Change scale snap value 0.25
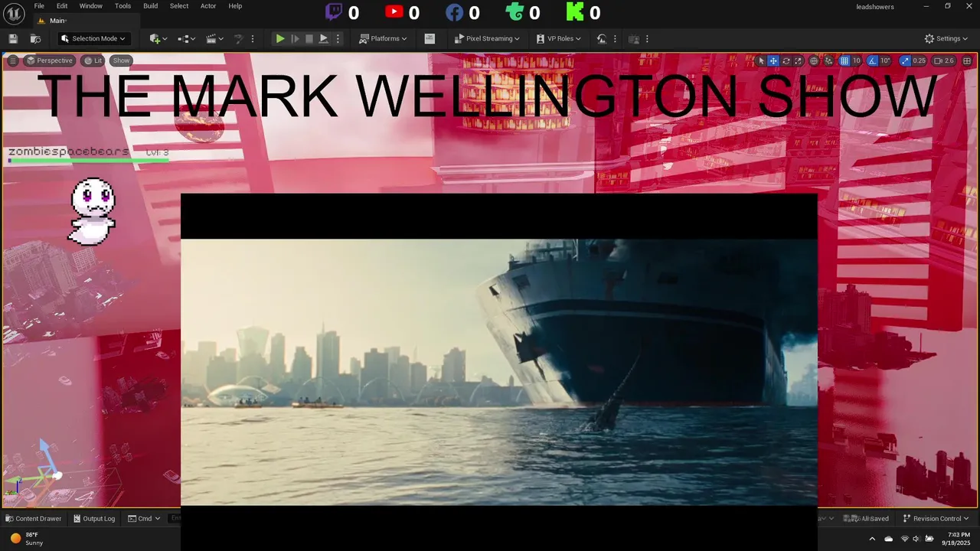 pos(920,60)
